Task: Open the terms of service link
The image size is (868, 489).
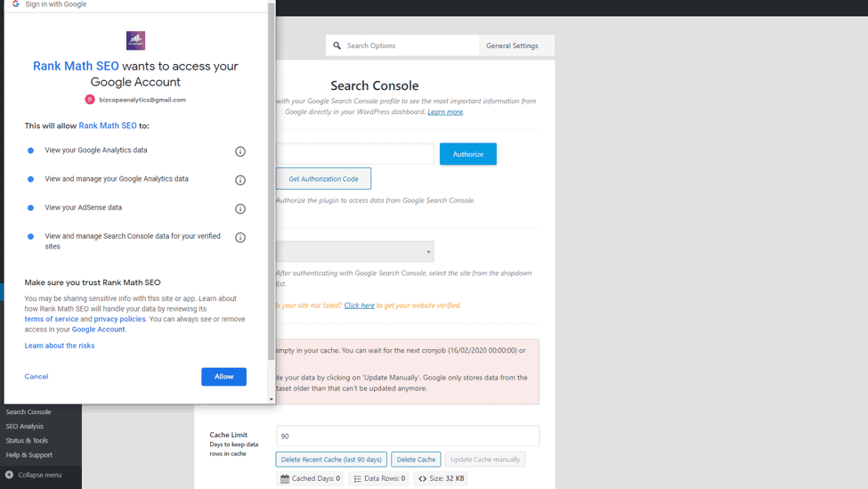Action: pos(52,319)
